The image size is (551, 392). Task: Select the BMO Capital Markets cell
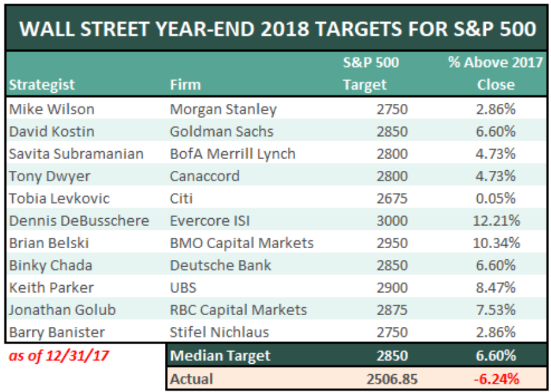242,243
